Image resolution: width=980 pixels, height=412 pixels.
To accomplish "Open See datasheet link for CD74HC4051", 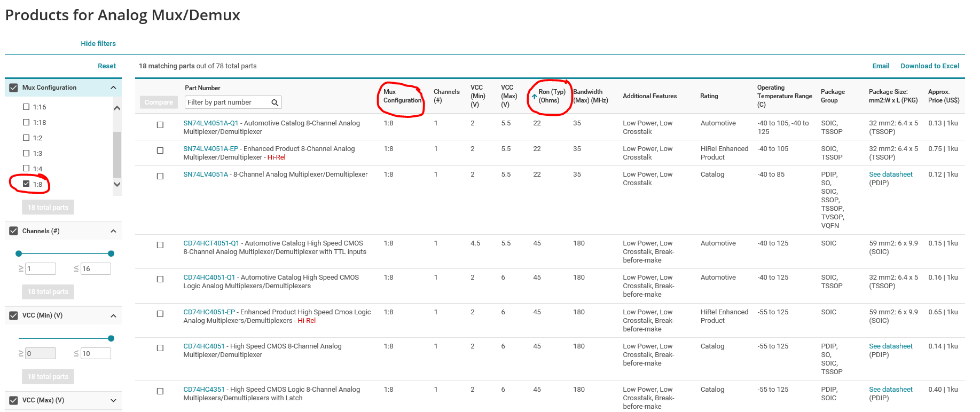I will [891, 346].
